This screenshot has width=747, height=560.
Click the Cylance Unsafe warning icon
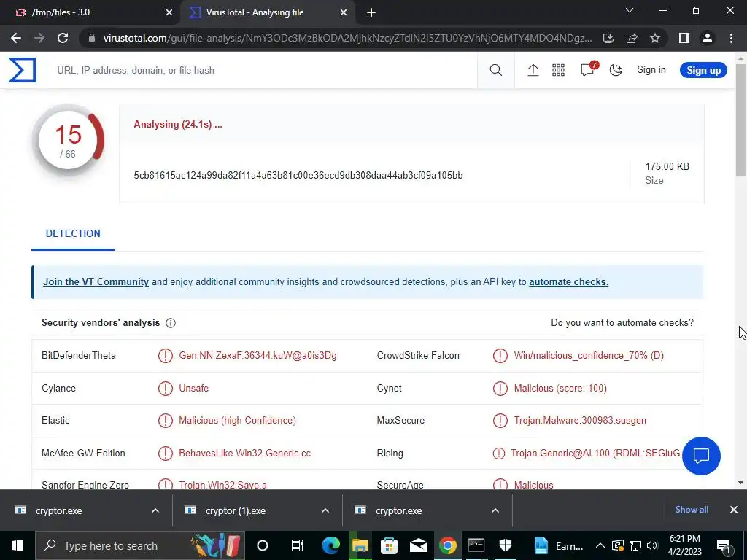coord(166,388)
